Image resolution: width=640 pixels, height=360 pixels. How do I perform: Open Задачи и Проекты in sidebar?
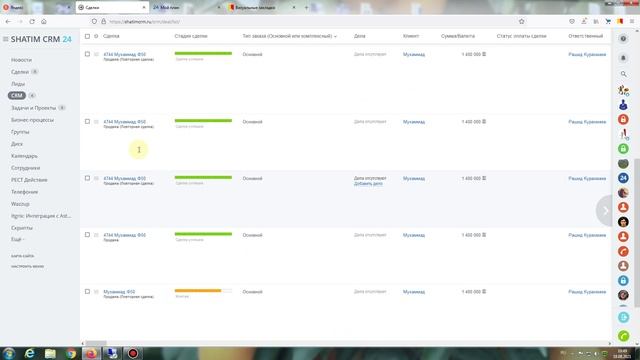[x=33, y=108]
